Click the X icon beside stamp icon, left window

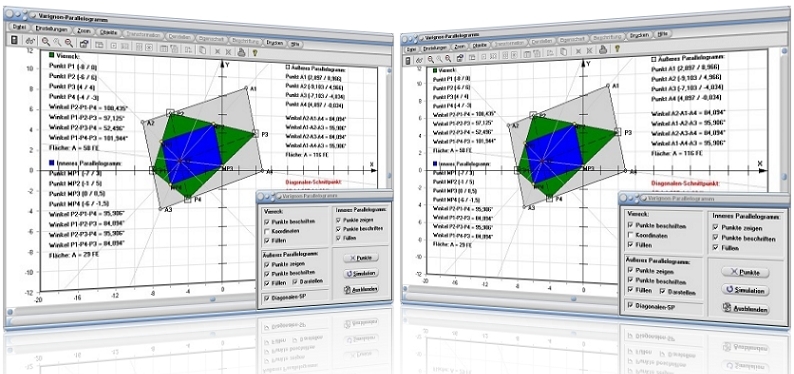(x=228, y=52)
